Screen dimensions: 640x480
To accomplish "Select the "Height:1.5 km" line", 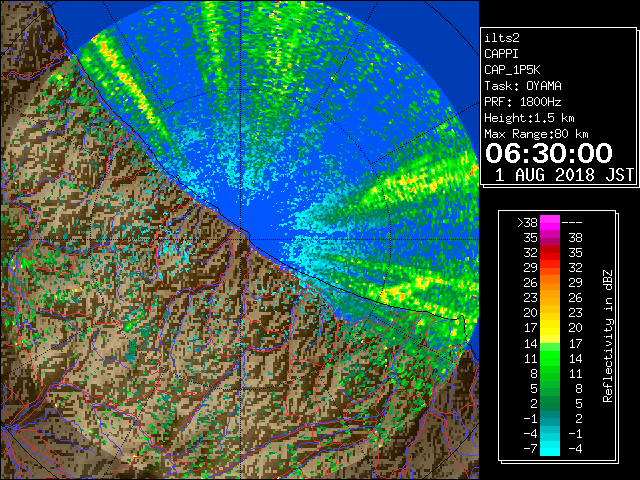I will point(529,118).
